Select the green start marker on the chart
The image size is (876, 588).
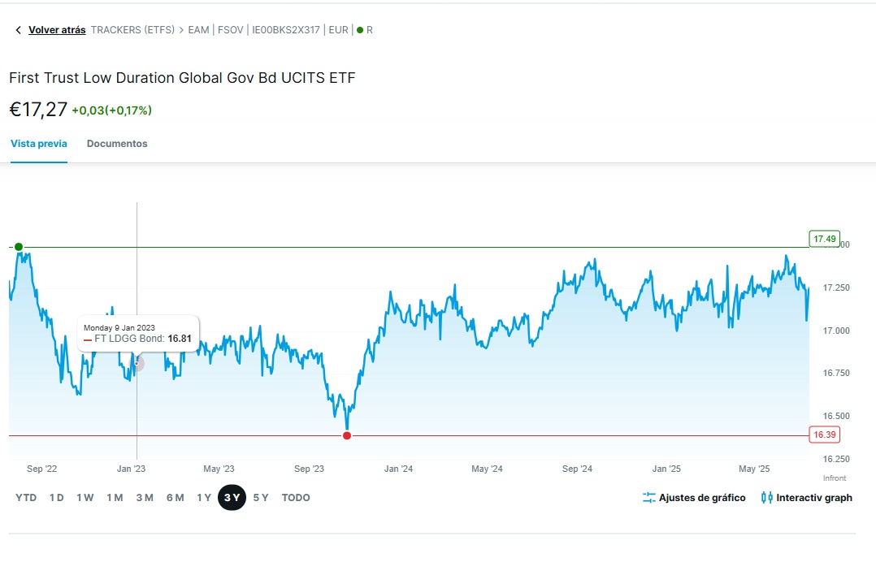[x=18, y=247]
